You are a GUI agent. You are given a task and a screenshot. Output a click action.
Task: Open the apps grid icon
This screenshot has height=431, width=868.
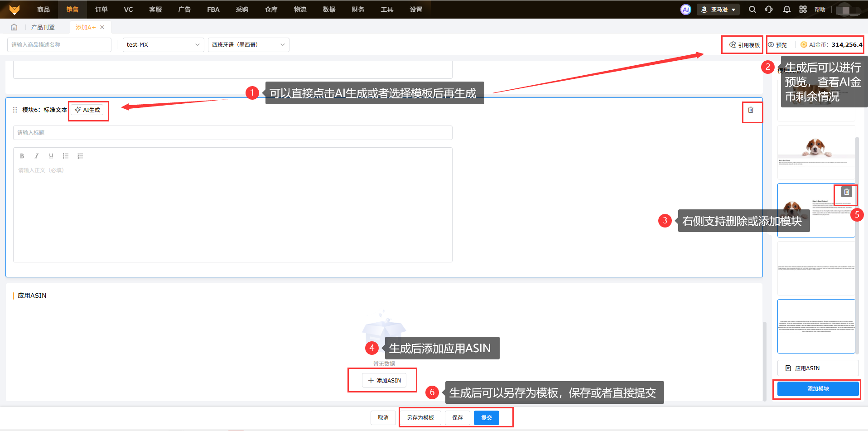pos(803,10)
